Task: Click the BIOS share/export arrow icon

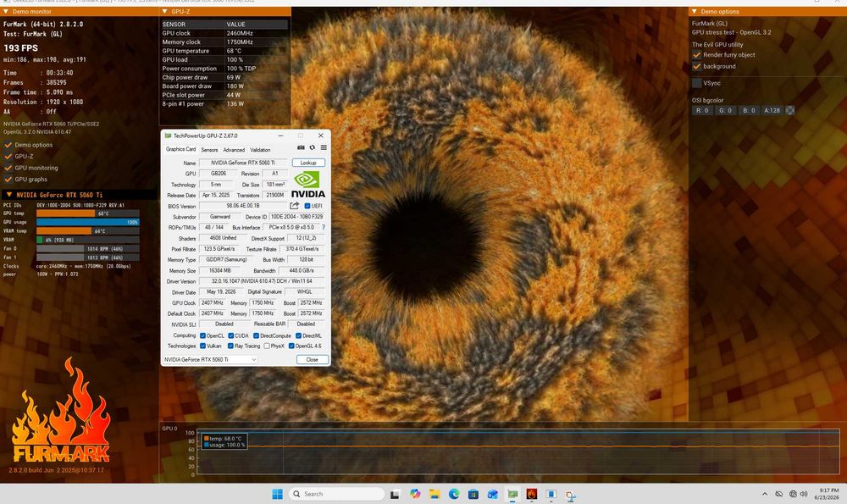Action: pyautogui.click(x=295, y=206)
